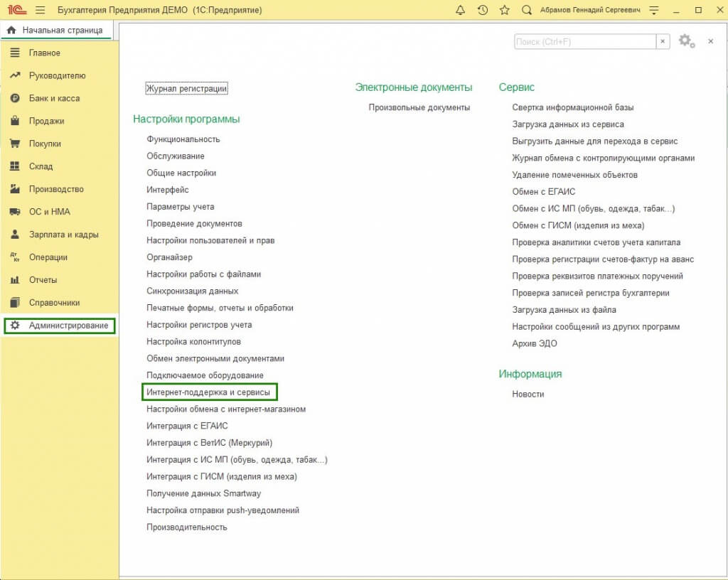Open Обмен электронными документами
728x580 pixels.
point(215,358)
